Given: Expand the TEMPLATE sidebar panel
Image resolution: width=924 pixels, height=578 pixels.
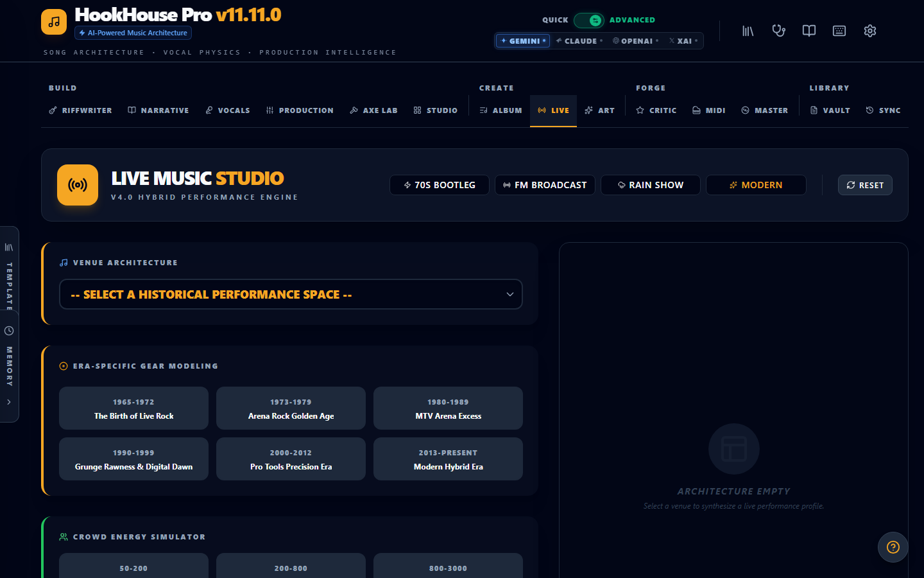Looking at the screenshot, I should click(9, 283).
